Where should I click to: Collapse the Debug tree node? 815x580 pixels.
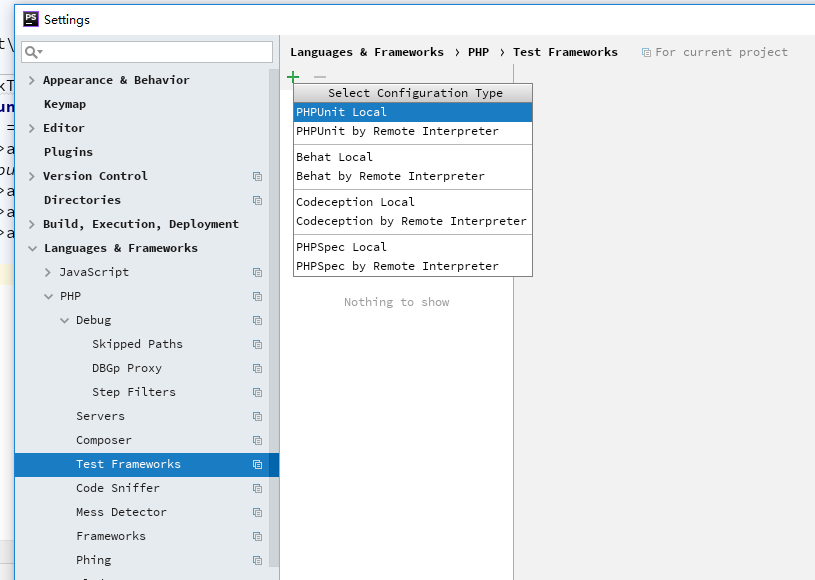64,321
